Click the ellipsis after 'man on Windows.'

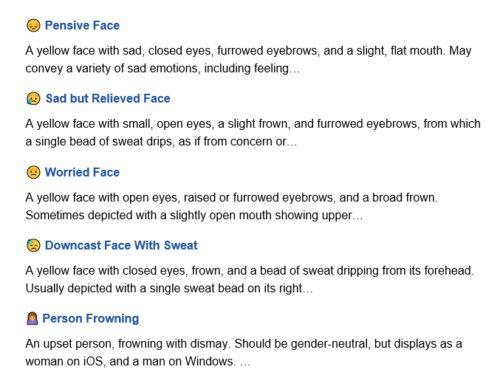click(245, 364)
